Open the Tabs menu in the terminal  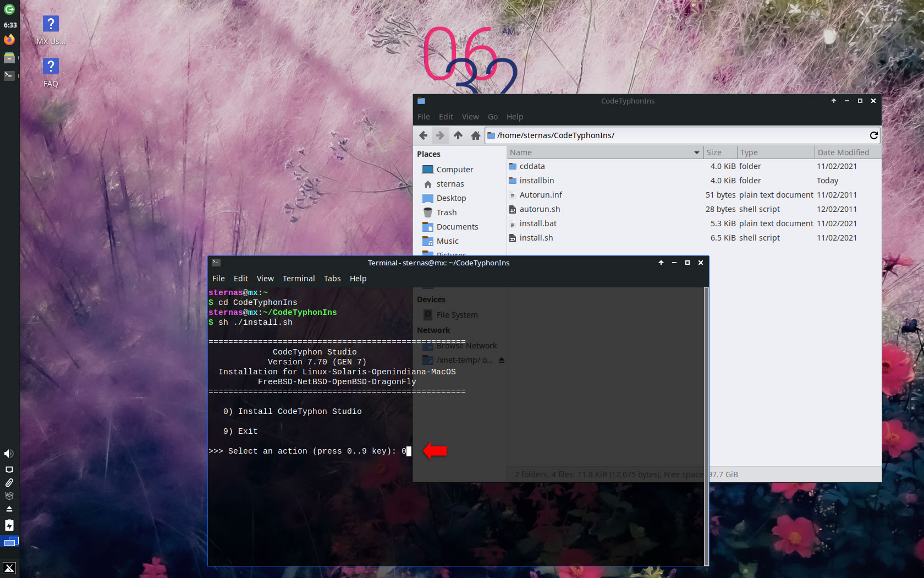tap(332, 279)
